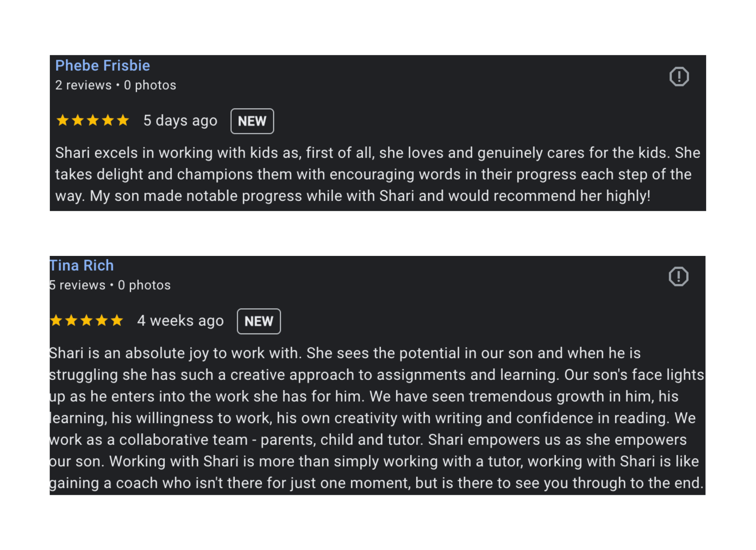The width and height of the screenshot is (756, 550).
Task: Click the review text starting "Shari is an absolute joy"
Action: click(x=376, y=418)
